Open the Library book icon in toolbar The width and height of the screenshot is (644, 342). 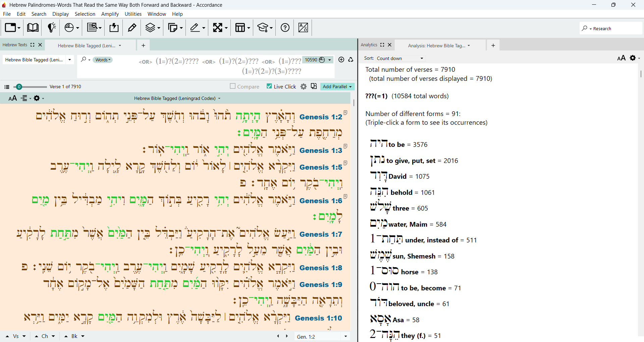33,27
